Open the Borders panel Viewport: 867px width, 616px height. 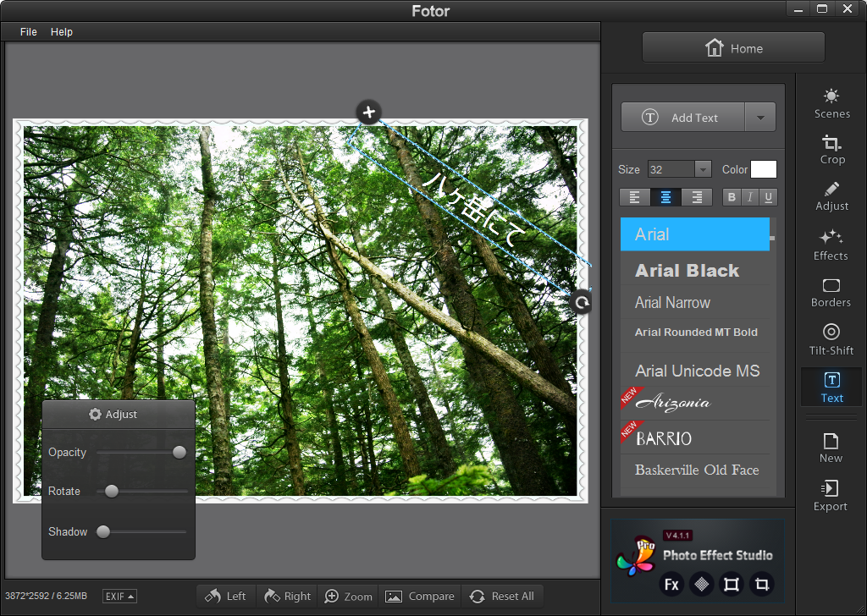tap(831, 293)
